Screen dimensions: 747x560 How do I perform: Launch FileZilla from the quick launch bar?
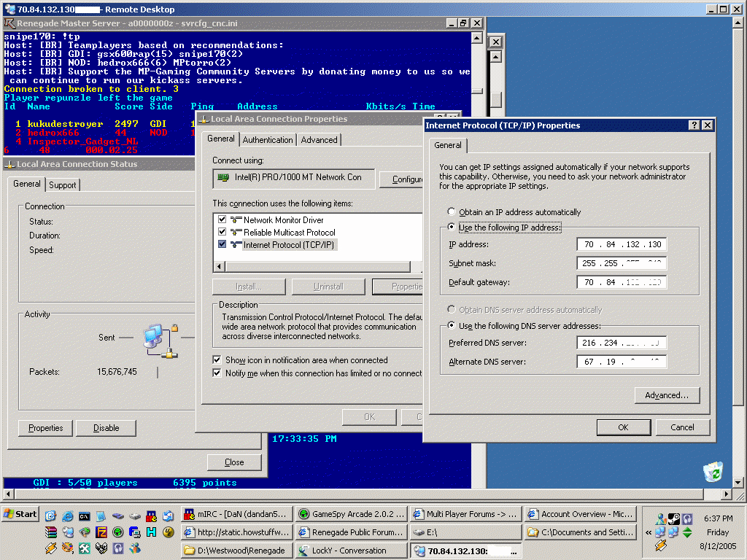click(101, 532)
